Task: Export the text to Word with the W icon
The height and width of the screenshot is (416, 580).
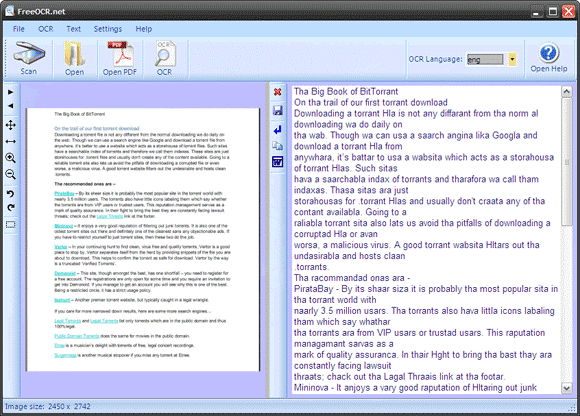Action: pyautogui.click(x=277, y=162)
